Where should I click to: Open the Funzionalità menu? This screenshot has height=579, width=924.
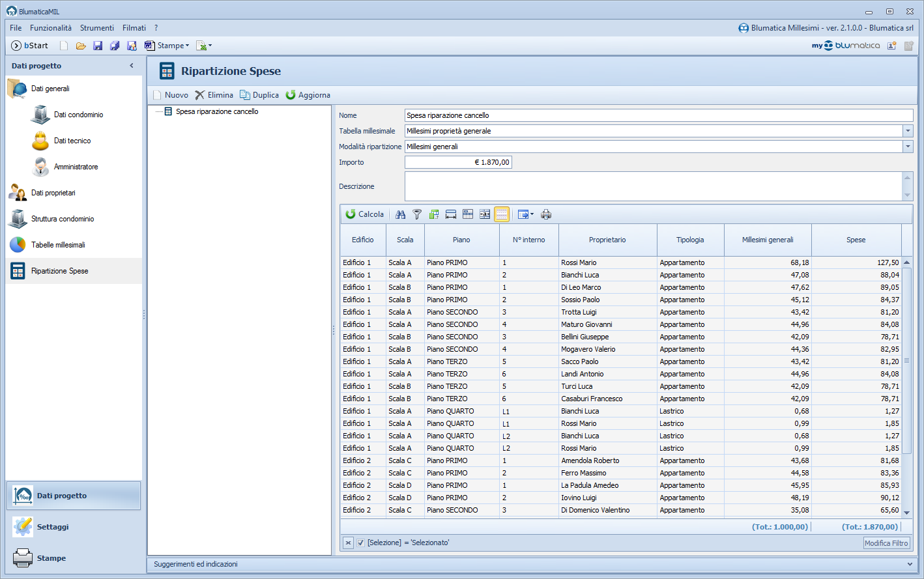[51, 28]
